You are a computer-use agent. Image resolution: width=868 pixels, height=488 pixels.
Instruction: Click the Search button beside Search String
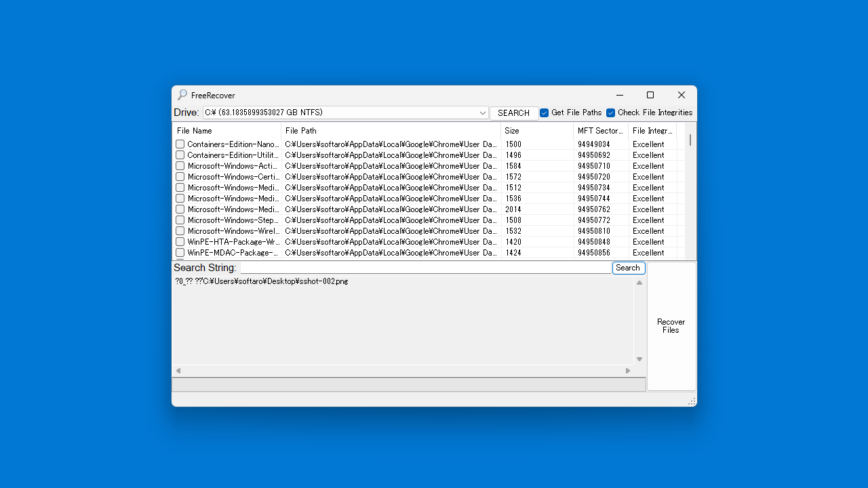coord(629,268)
